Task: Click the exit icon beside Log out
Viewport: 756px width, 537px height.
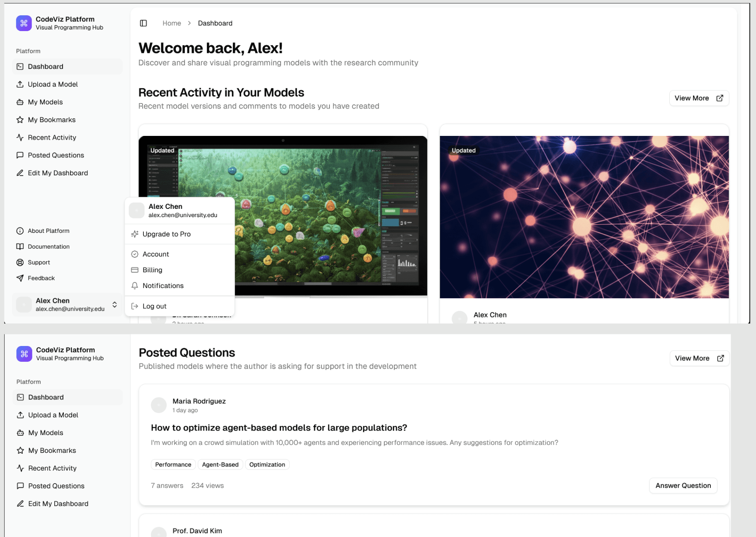Action: (x=135, y=306)
